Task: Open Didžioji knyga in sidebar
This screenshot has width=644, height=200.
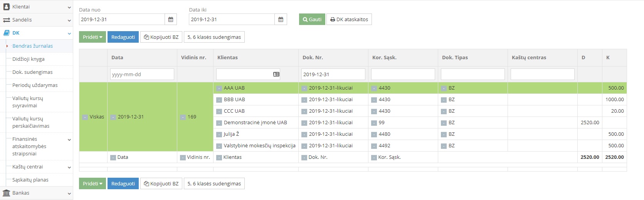Action: tap(29, 59)
